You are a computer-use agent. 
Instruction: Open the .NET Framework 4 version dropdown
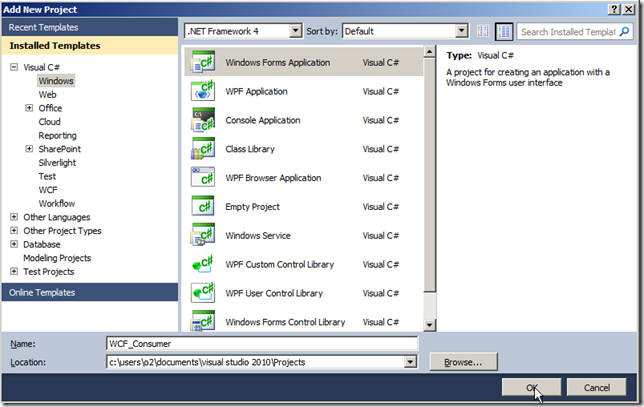point(295,31)
